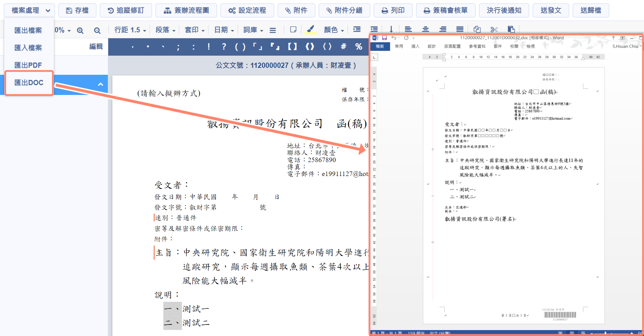Image resolution: width=644 pixels, height=336 pixels.
Task: Click the copy icon in toolbar
Action: click(x=477, y=30)
